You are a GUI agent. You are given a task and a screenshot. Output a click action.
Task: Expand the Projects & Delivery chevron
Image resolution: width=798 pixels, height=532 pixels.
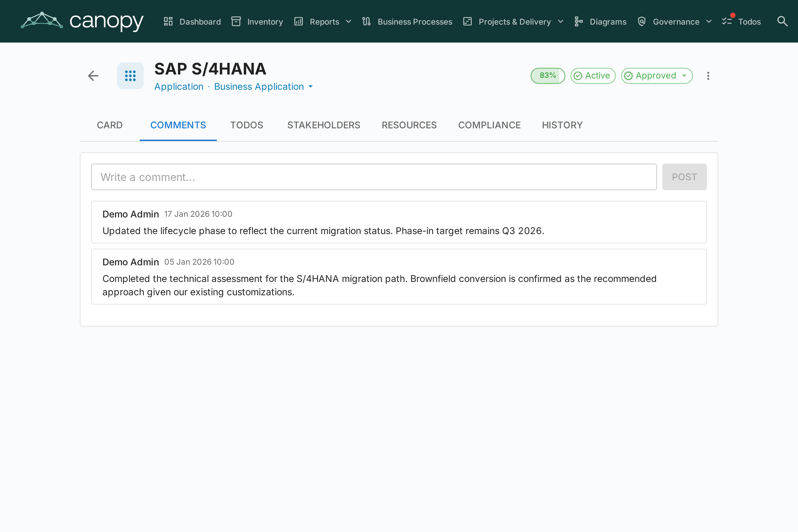(561, 22)
